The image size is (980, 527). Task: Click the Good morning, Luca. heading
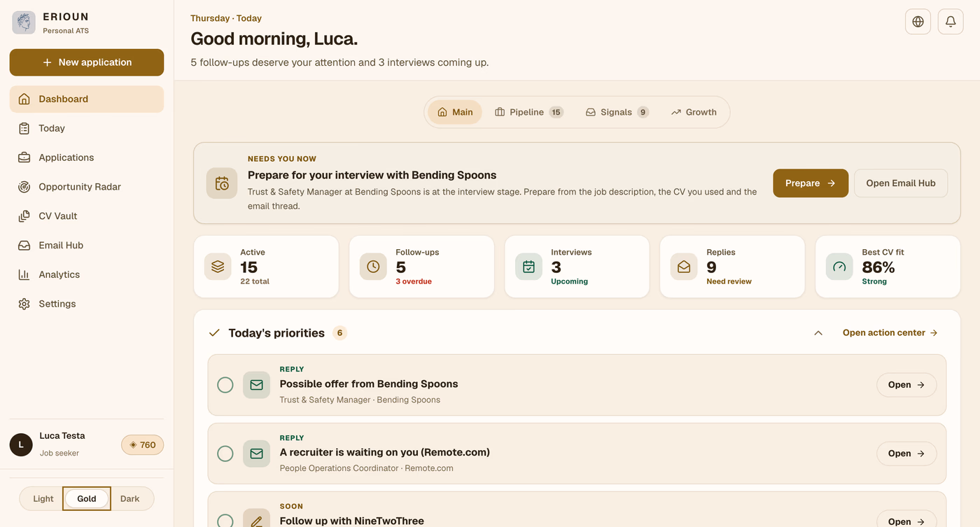[274, 38]
